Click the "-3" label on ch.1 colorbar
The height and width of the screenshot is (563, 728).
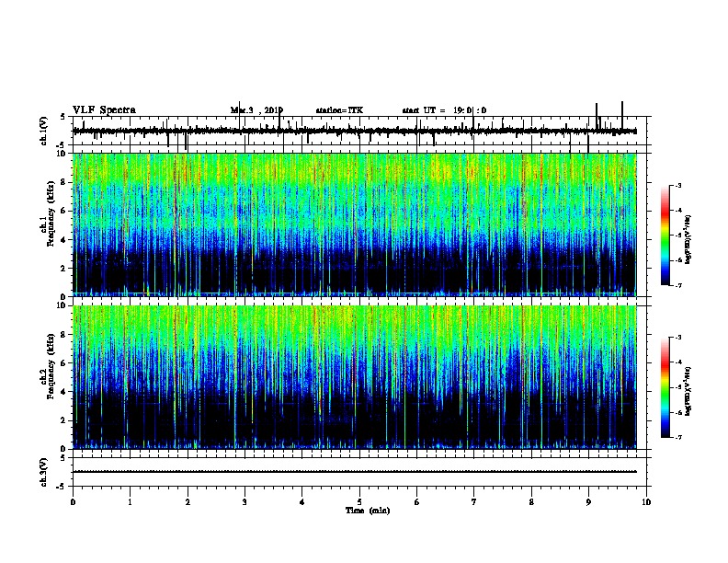pos(677,185)
